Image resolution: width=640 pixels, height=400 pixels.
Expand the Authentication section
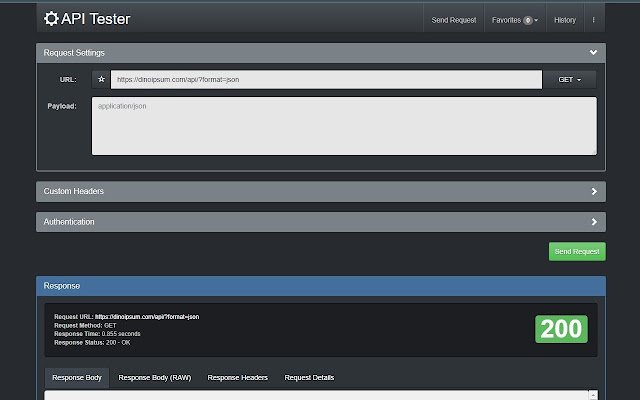click(x=321, y=222)
